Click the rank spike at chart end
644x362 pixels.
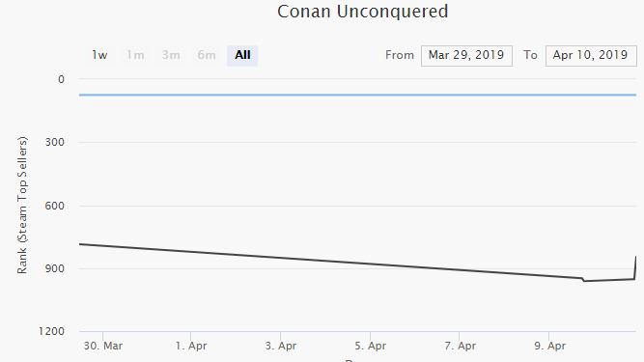point(635,267)
